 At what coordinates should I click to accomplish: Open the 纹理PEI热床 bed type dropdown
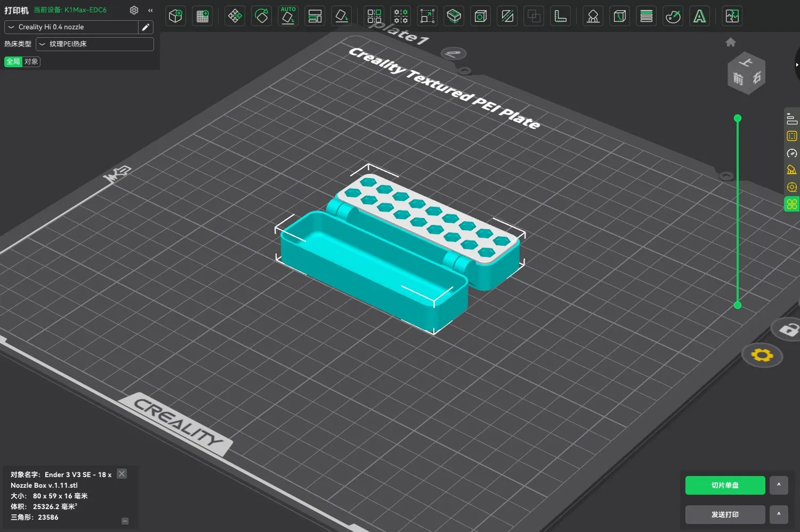click(x=95, y=44)
